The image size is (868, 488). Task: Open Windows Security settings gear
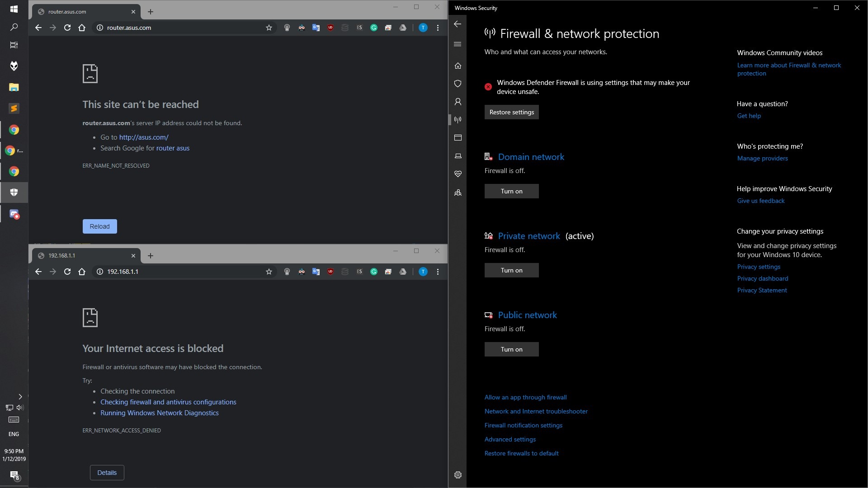coord(458,475)
